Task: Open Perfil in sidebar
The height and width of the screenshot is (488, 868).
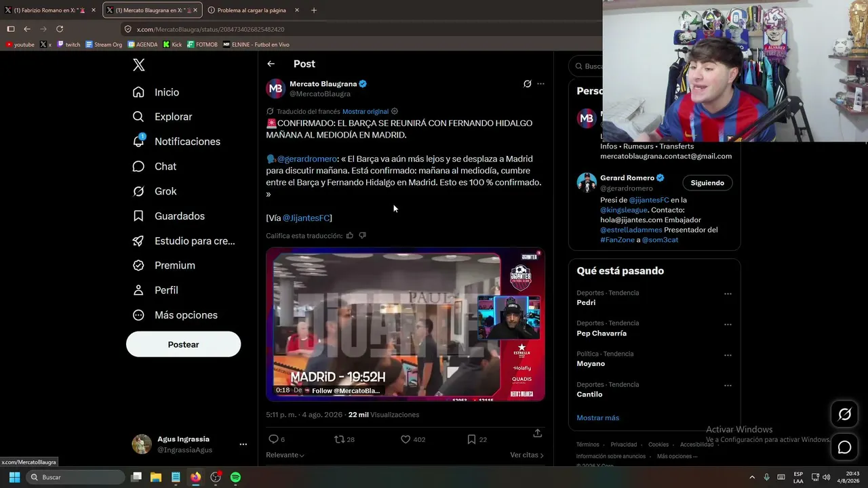Action: pos(155,290)
